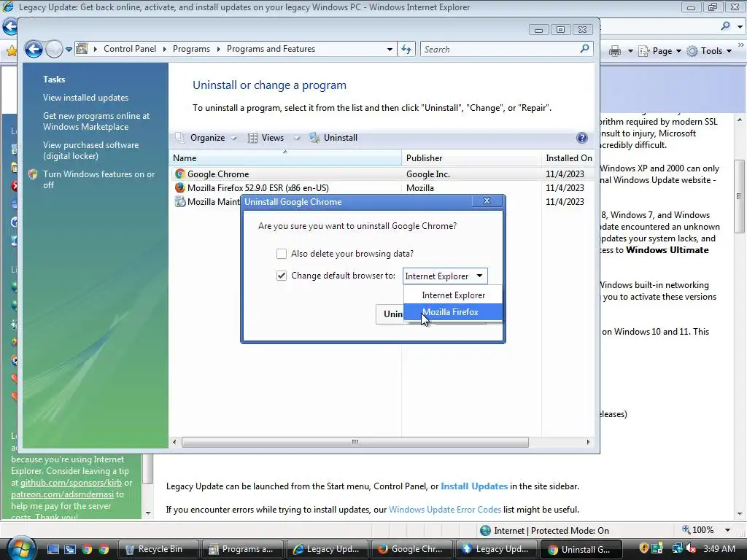Click the IE search magnifier icon

(x=726, y=26)
